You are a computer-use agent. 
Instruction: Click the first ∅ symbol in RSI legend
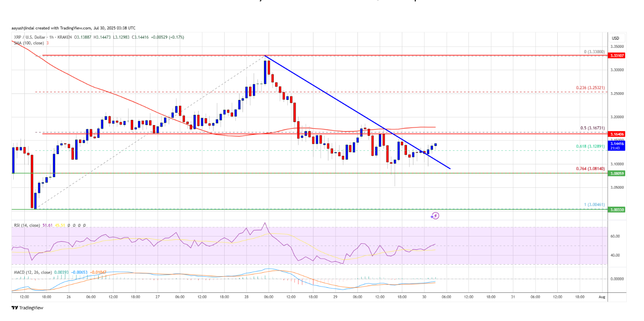click(69, 225)
